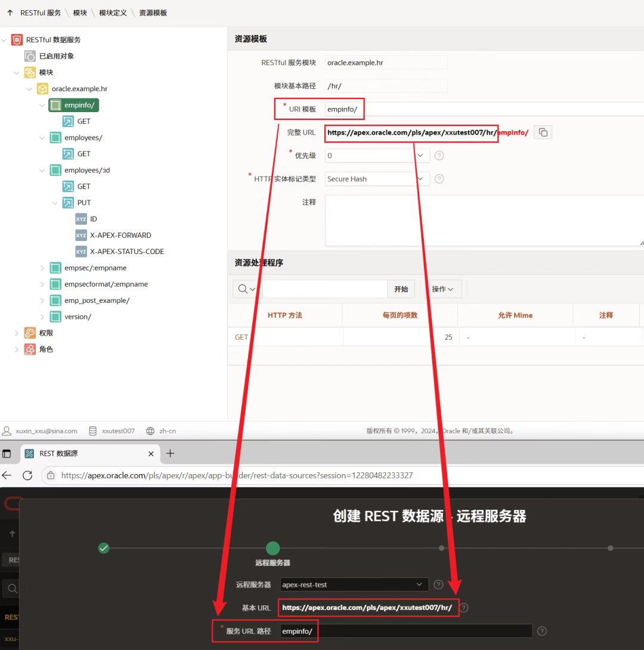Sort by 允许 Mime column header
This screenshot has height=650, width=644.
click(515, 315)
